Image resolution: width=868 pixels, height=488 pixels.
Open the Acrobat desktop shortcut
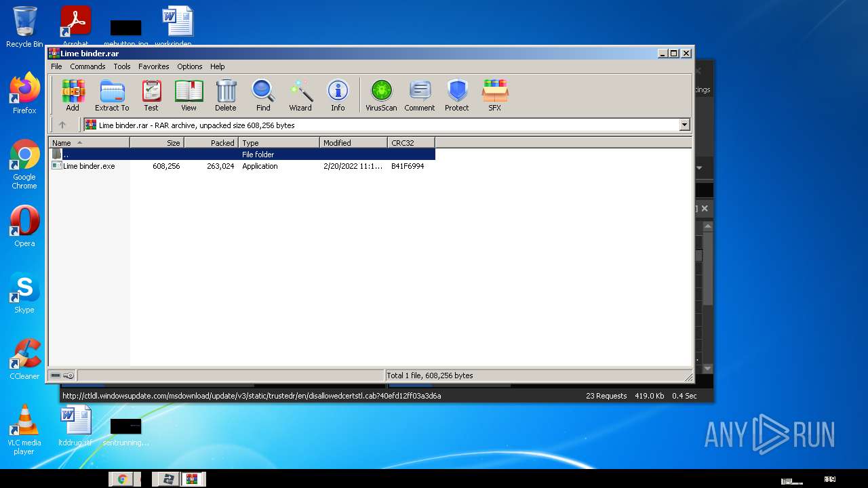pos(75,27)
